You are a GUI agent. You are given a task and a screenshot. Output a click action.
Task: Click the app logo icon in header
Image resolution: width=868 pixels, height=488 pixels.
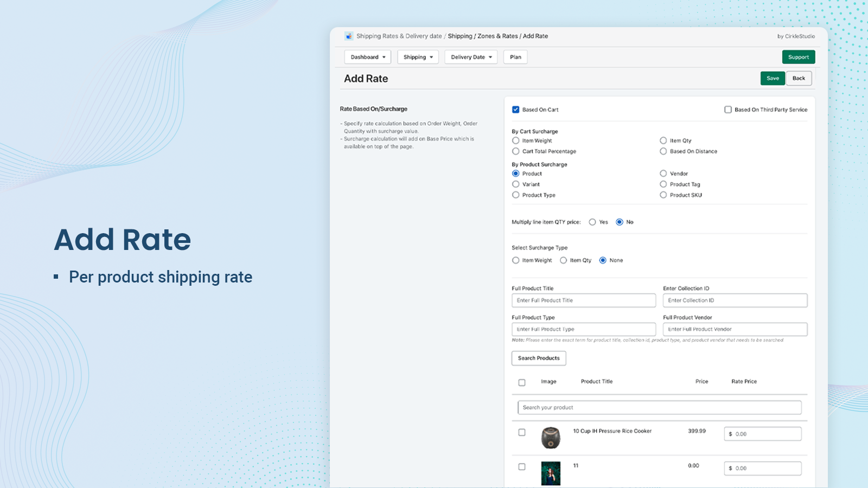pos(348,36)
